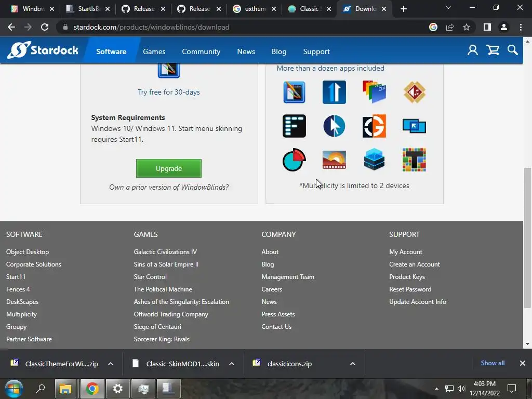Click the taskbar volume speaker icon

pos(461,389)
